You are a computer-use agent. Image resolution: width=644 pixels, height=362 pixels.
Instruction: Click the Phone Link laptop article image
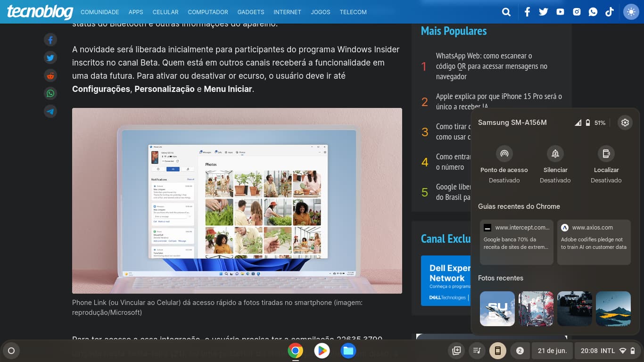tap(237, 201)
